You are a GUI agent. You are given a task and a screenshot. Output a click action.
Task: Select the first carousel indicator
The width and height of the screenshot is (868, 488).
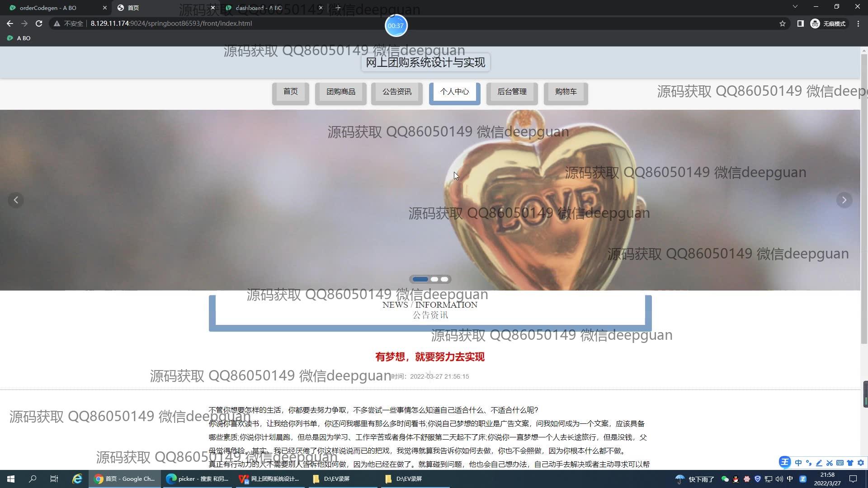point(420,279)
